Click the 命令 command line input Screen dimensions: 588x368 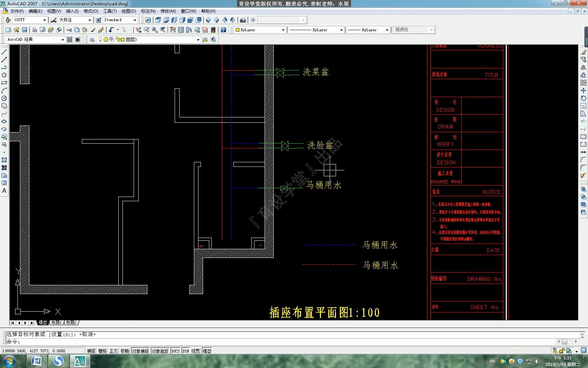[280, 342]
